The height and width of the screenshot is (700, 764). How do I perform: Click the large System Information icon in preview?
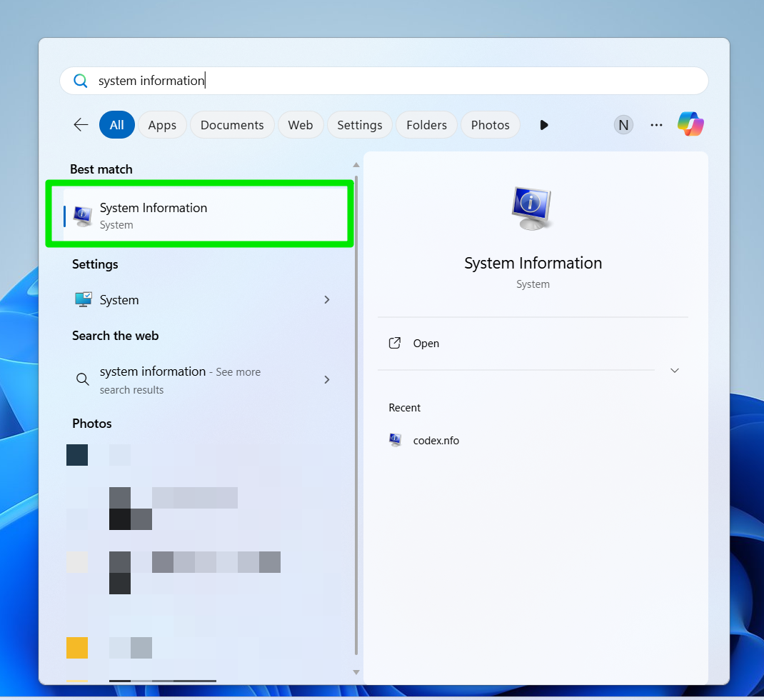(532, 208)
